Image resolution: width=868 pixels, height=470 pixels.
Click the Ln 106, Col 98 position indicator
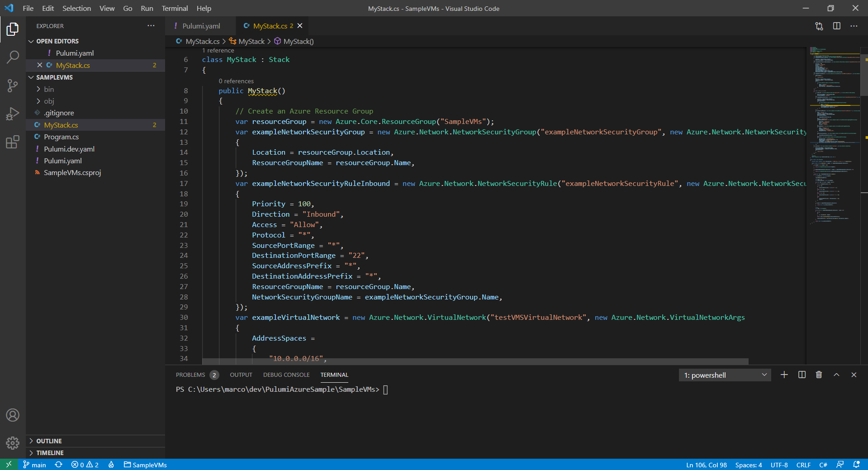coord(706,465)
